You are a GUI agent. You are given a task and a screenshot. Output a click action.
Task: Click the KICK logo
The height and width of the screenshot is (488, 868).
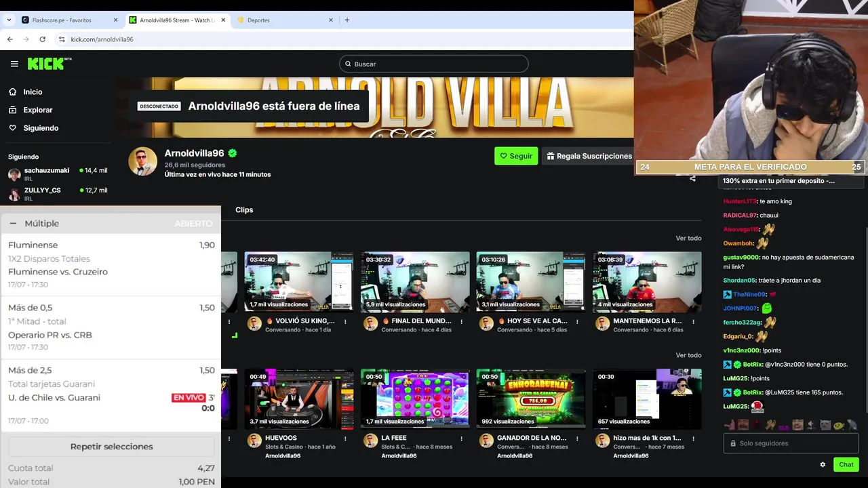coord(49,64)
